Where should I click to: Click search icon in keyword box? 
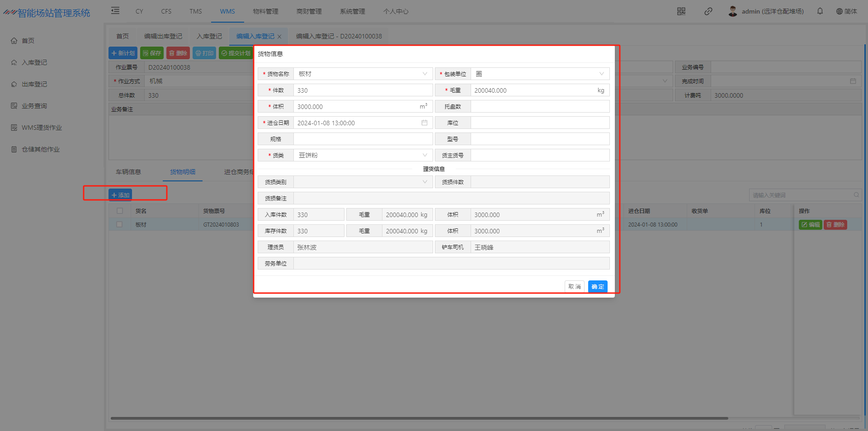pos(856,195)
